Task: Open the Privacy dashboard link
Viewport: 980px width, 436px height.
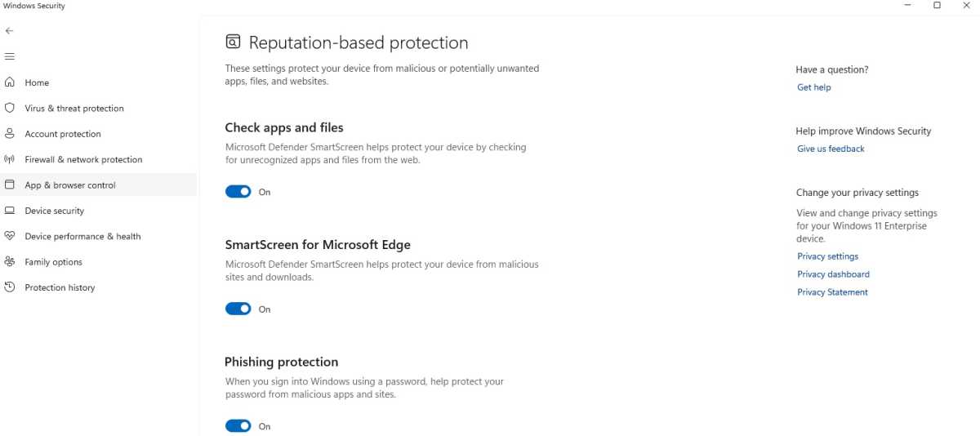Action: coord(833,274)
